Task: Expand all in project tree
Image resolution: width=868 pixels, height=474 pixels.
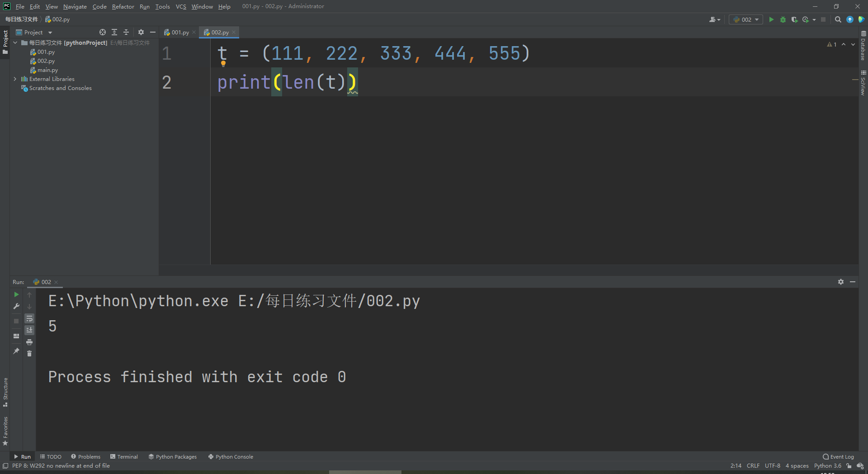Action: (x=114, y=32)
